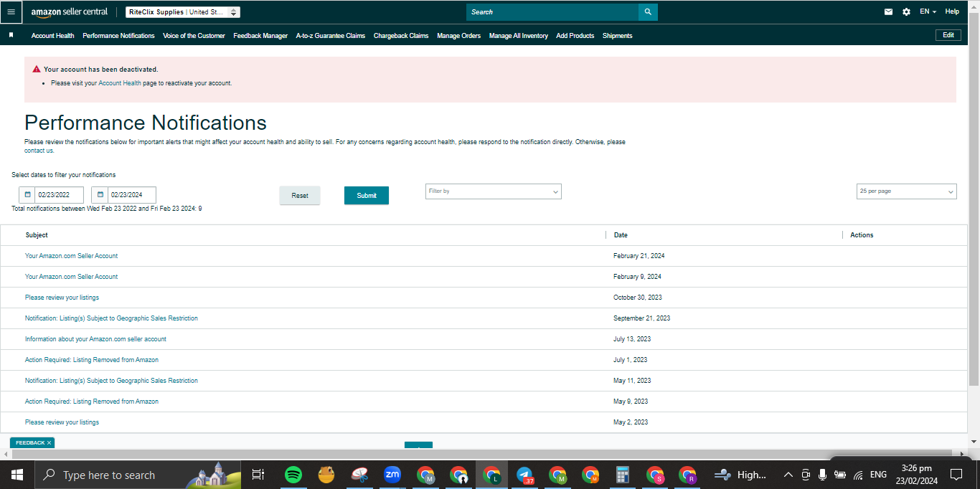Open the Filter by dropdown
This screenshot has height=489, width=980.
pyautogui.click(x=494, y=191)
